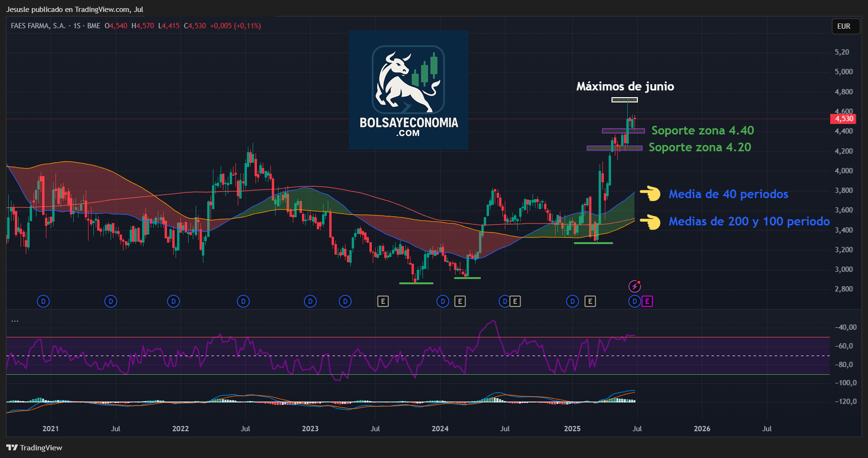Screen dimensions: 868x458
Task: Click the BOLSAYECONOMIA.COM logo image
Action: click(x=409, y=90)
